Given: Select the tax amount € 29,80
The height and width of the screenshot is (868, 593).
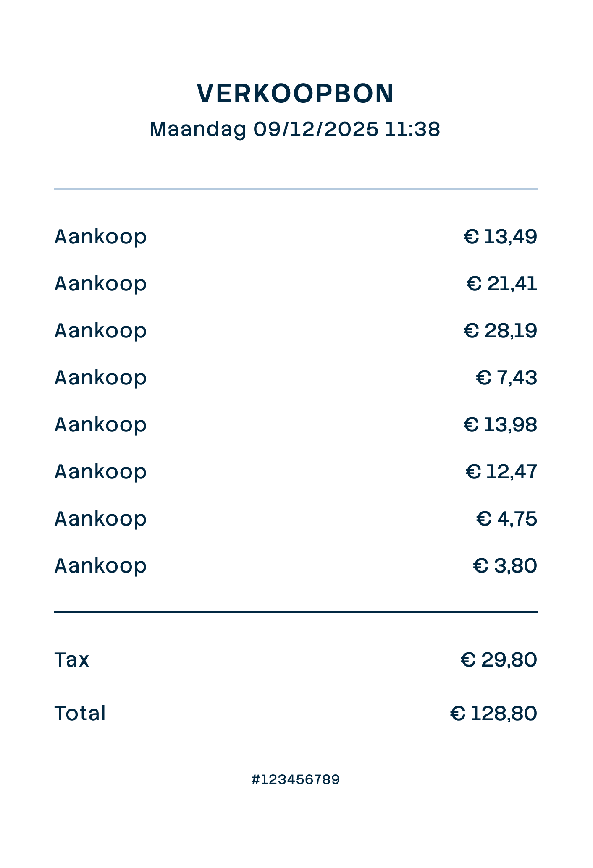Looking at the screenshot, I should (499, 660).
